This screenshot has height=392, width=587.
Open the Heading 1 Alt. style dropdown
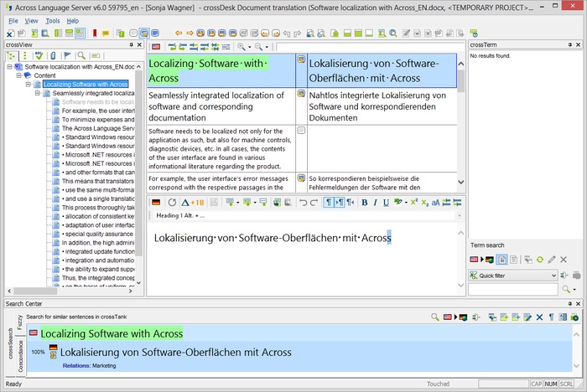click(460, 216)
